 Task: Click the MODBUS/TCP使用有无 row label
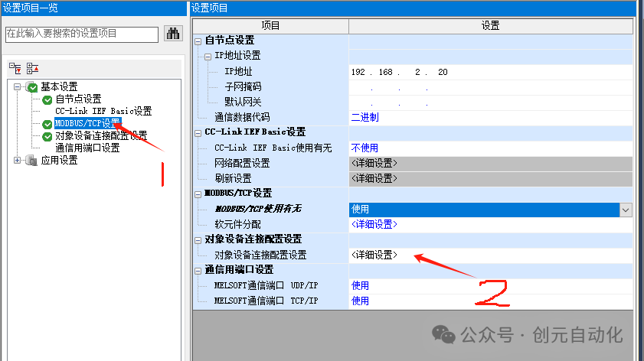tap(258, 209)
